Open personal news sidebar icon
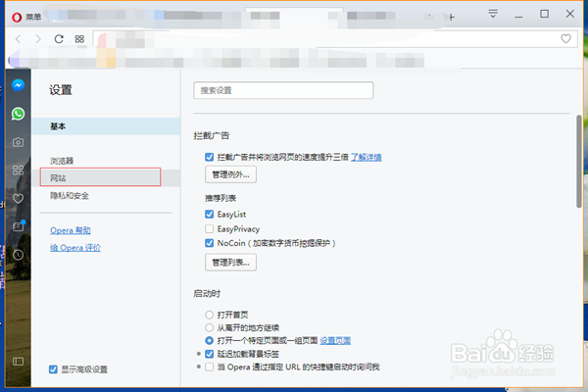588x392 pixels. coord(19,226)
